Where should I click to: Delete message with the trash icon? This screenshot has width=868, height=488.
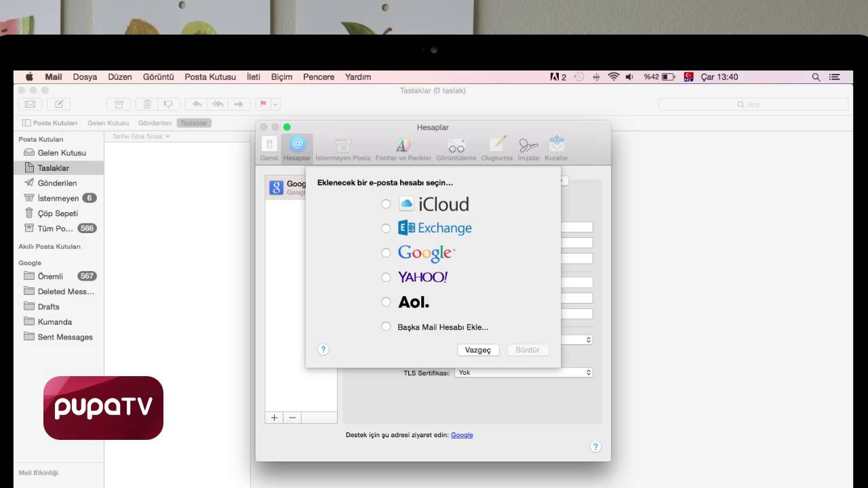pyautogui.click(x=147, y=104)
